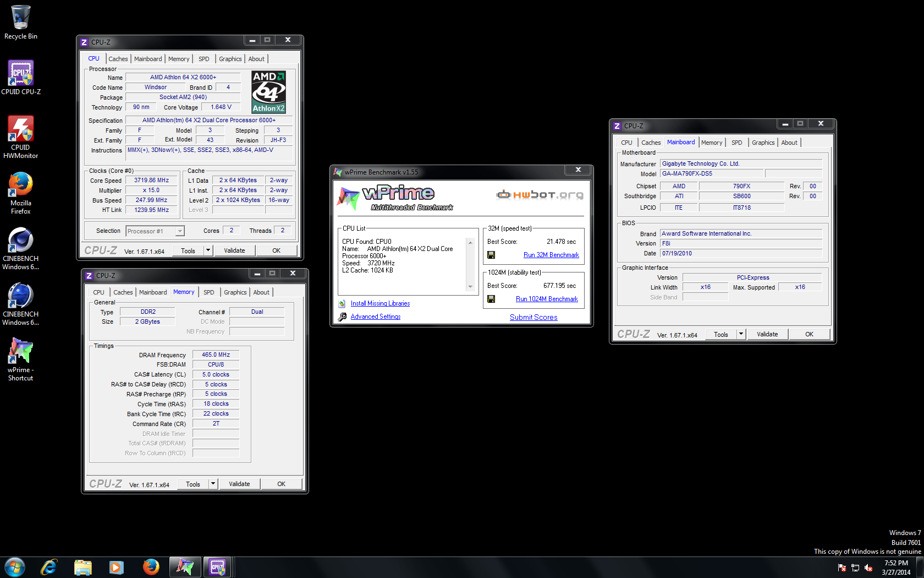Click the CPU List scrollbar in wPrime

click(470, 265)
